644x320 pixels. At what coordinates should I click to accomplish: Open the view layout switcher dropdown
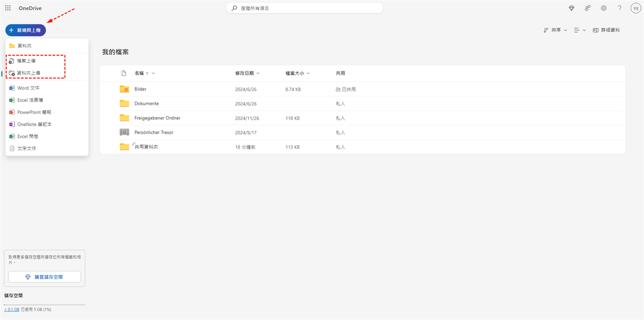pyautogui.click(x=580, y=30)
